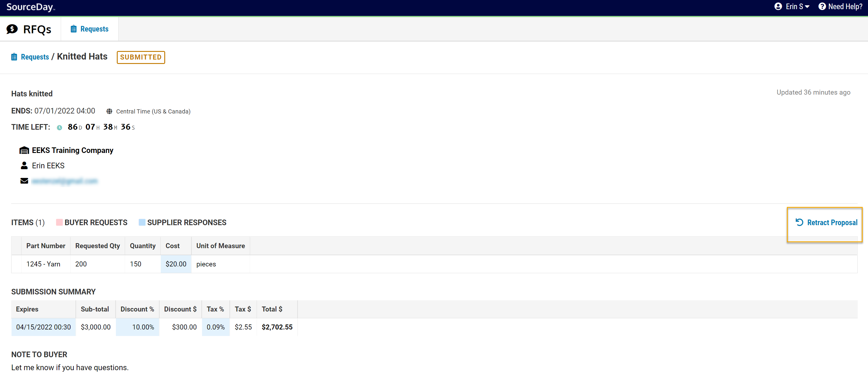Click the 10.00% discount cell
The image size is (868, 379).
click(137, 327)
